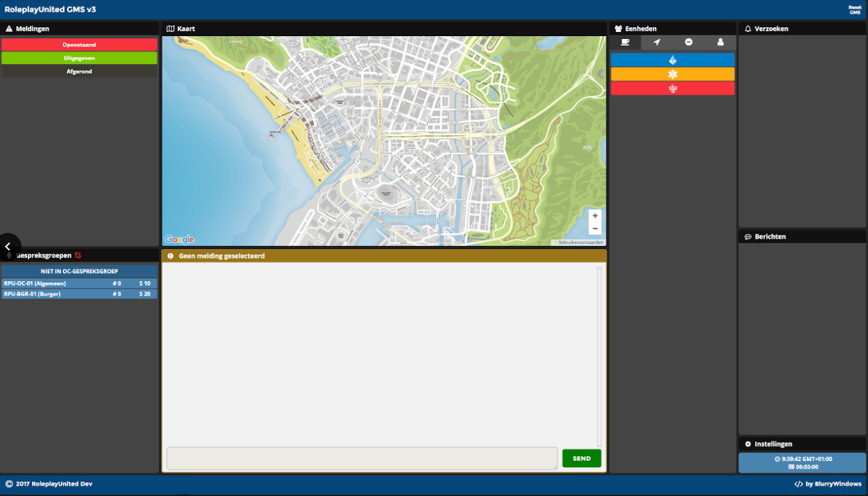This screenshot has height=496, width=868.
Task: Click the gear icon next to Instellingen
Action: click(748, 444)
